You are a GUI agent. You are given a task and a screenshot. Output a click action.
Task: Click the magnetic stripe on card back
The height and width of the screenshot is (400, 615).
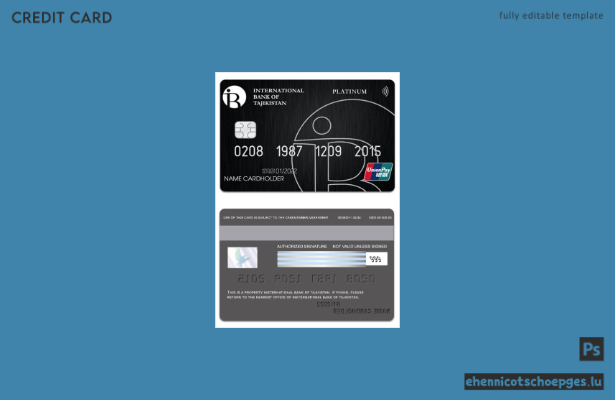(x=307, y=233)
